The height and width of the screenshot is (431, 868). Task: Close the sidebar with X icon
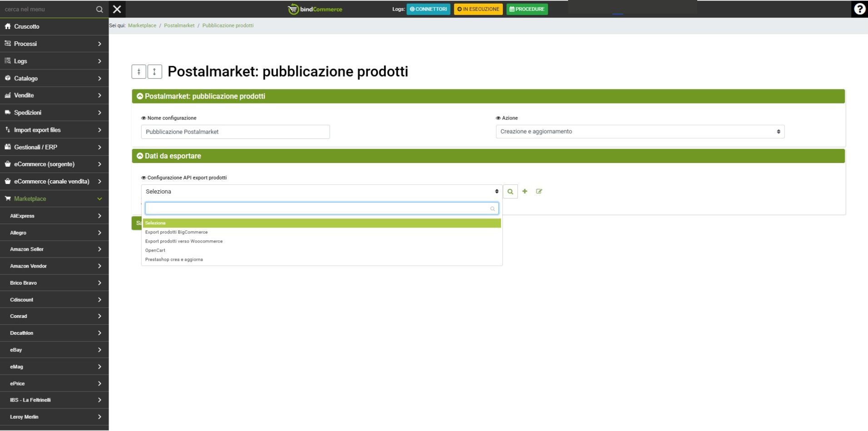coord(117,9)
